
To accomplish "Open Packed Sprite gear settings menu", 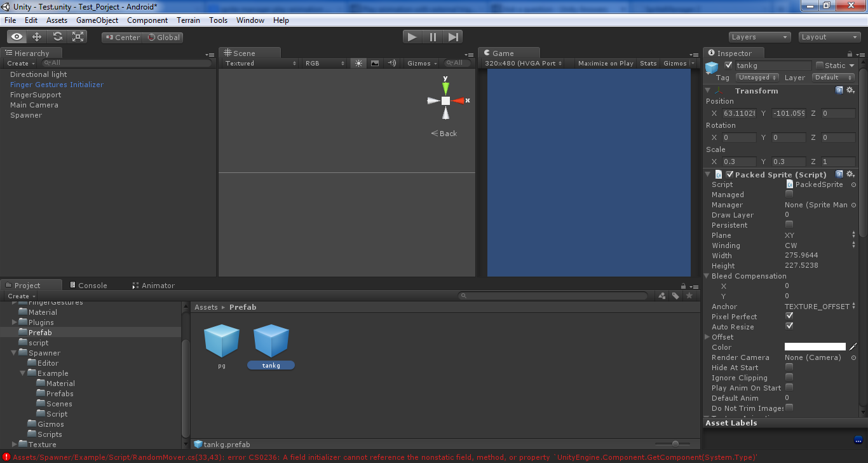I will pyautogui.click(x=850, y=174).
